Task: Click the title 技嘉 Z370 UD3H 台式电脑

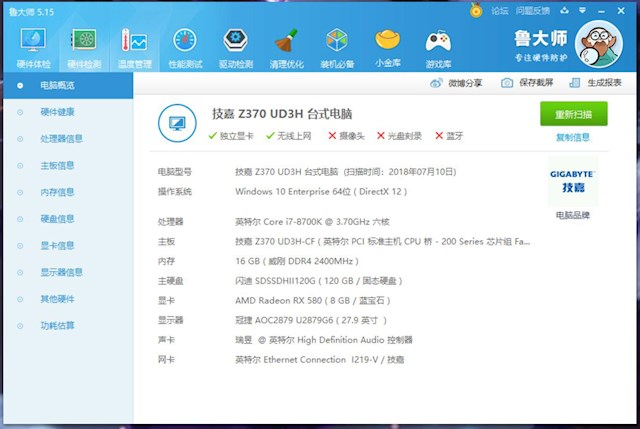Action: 282,114
